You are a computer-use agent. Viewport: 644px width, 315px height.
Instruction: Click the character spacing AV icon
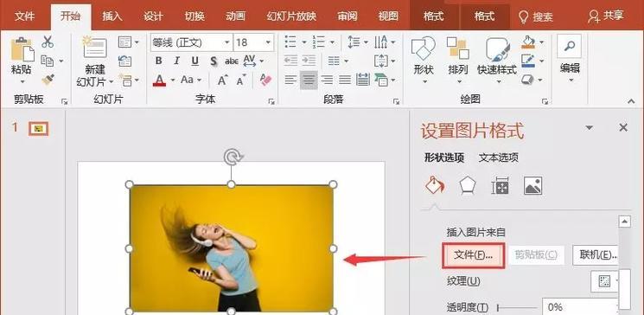[x=249, y=61]
